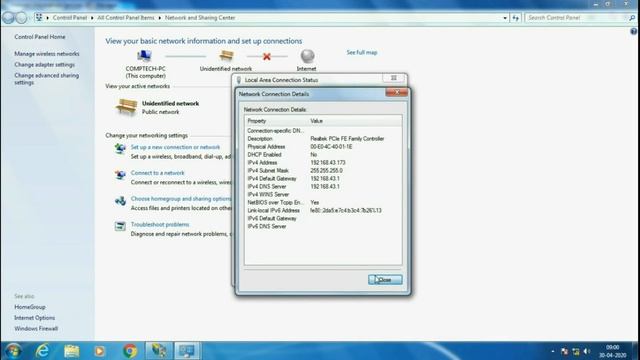Click the Unidentified network bench icon in map
This screenshot has width=640, height=360.
coord(226,56)
